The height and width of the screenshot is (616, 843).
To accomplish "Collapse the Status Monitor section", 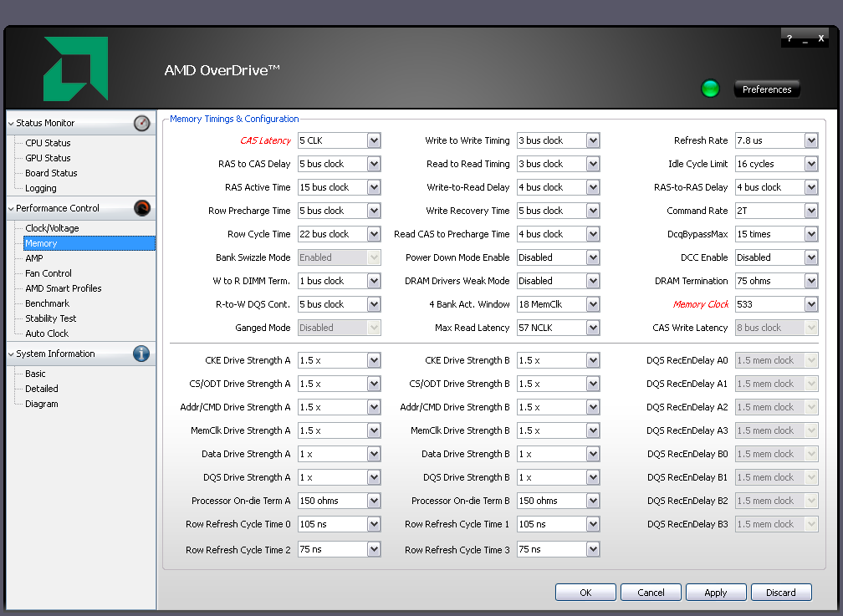I will [x=11, y=124].
